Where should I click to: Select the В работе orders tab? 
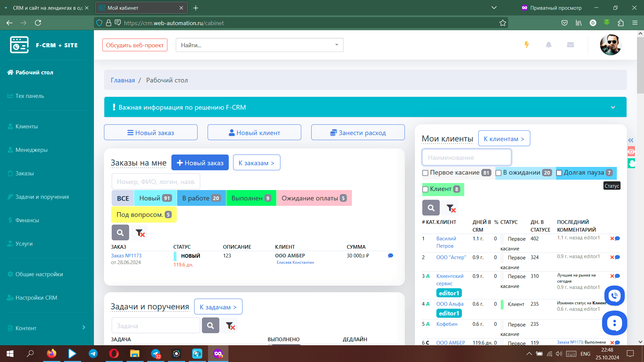[x=201, y=198]
